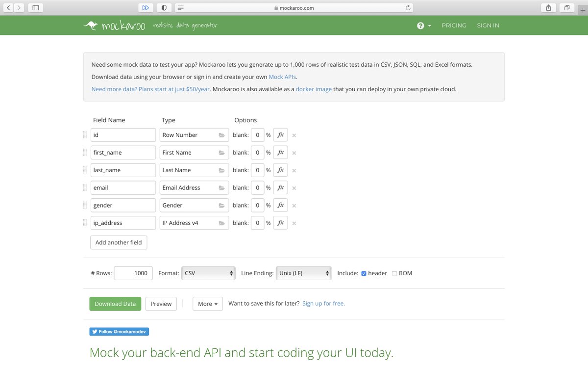588x368 pixels.
Task: Click SIGN IN in the header
Action: 488,26
